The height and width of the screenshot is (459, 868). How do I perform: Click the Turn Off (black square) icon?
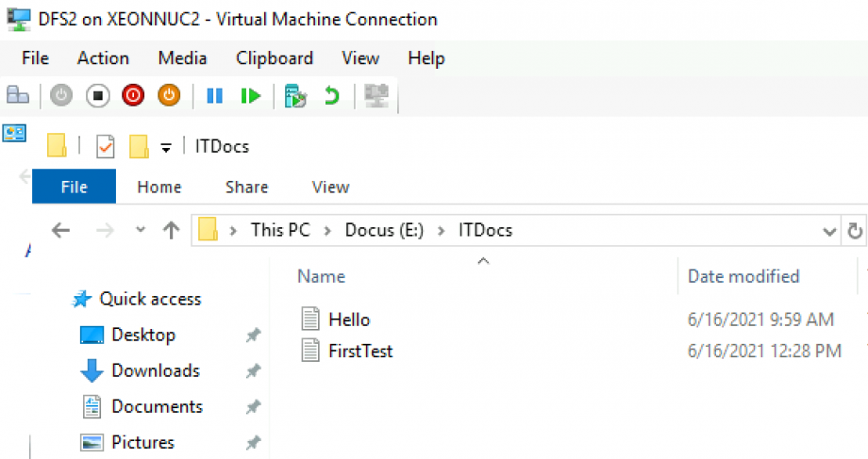(97, 95)
